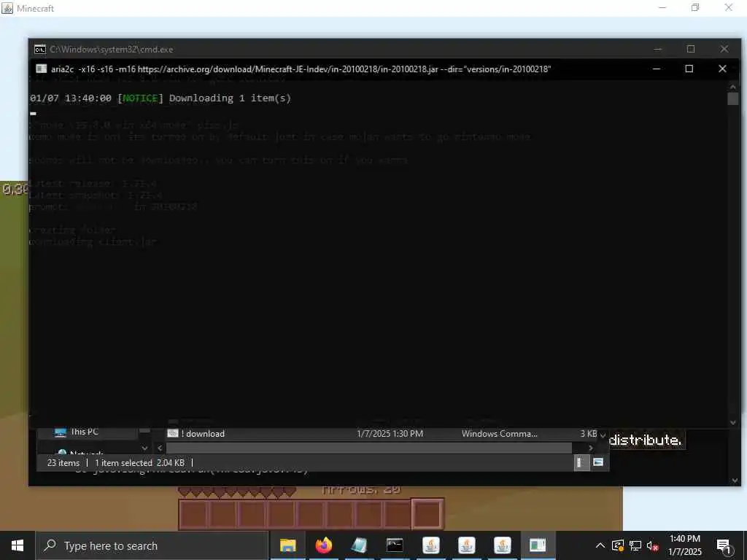Open File Explorer from the taskbar

tap(287, 545)
